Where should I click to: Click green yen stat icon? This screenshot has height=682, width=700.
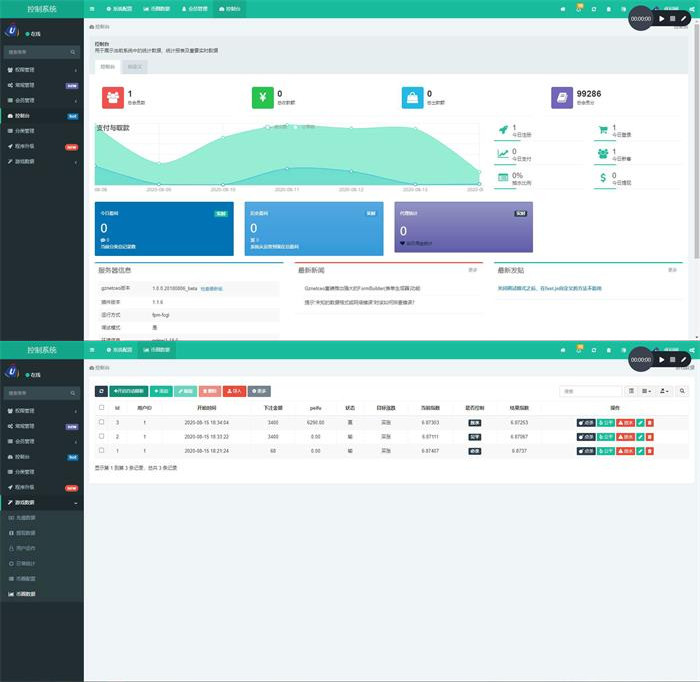pyautogui.click(x=263, y=97)
